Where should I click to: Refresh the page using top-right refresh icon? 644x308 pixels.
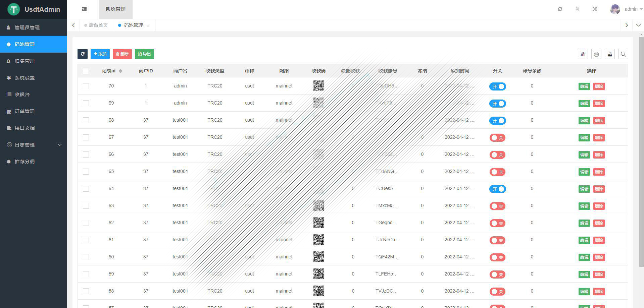click(x=560, y=9)
